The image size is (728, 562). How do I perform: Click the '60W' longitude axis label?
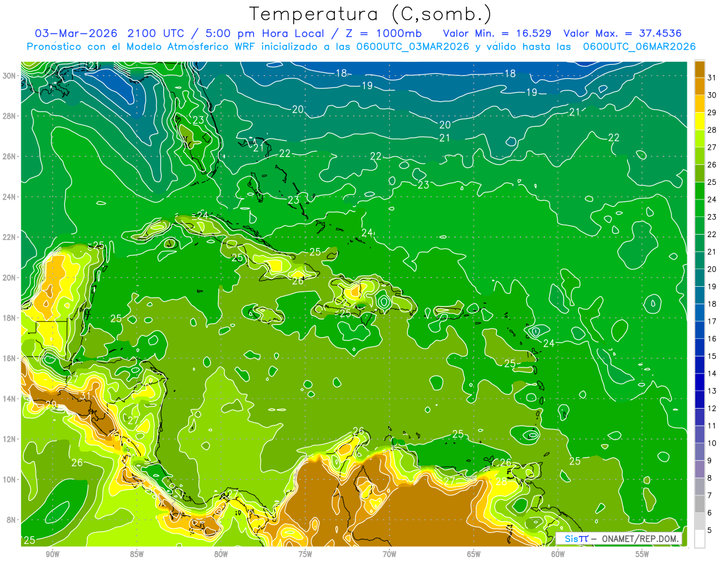tap(558, 554)
